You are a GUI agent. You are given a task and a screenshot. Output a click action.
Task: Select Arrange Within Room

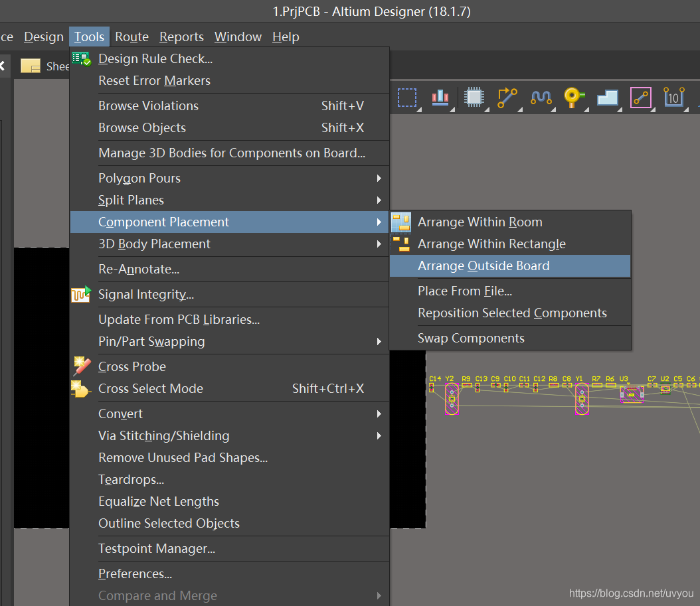pyautogui.click(x=480, y=222)
